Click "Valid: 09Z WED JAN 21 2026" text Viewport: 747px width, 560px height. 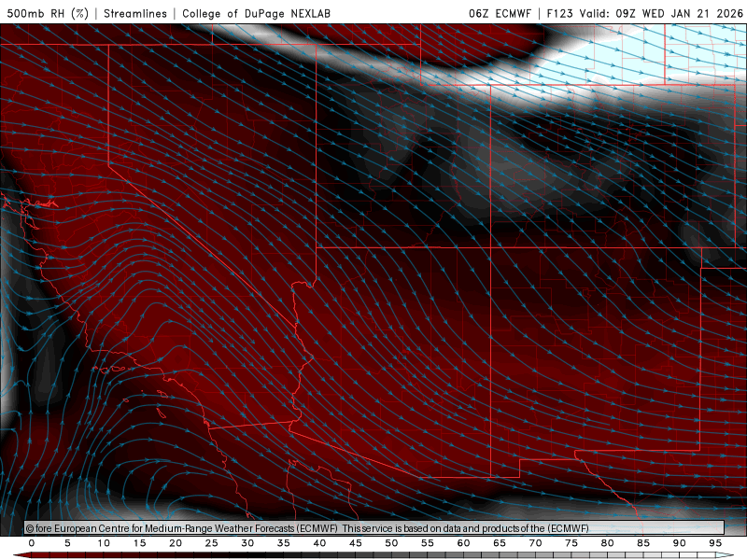tap(661, 13)
